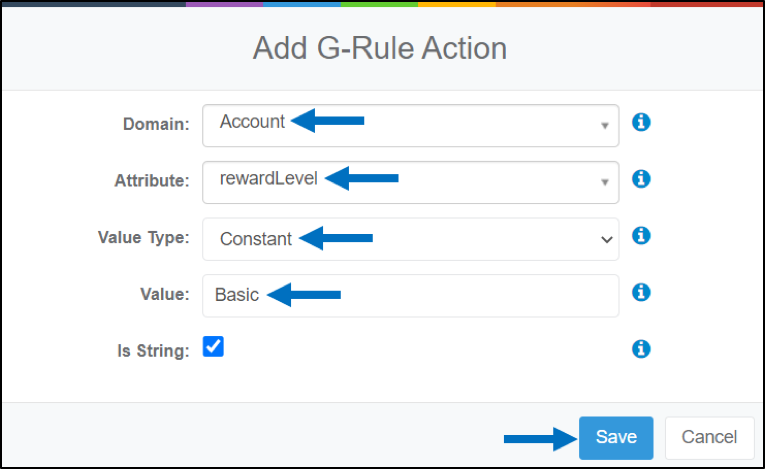Viewport: 765px width, 469px height.
Task: Click the Value field containing Basic
Action: (x=411, y=296)
